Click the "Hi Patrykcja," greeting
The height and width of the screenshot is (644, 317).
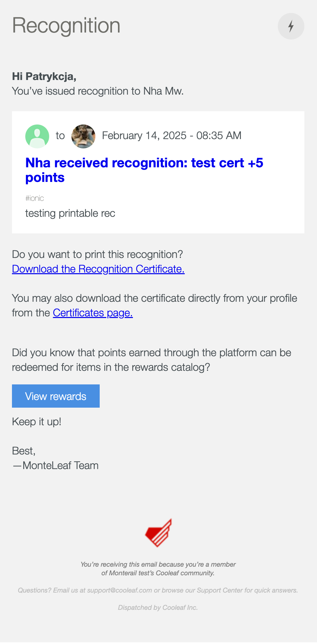(44, 76)
